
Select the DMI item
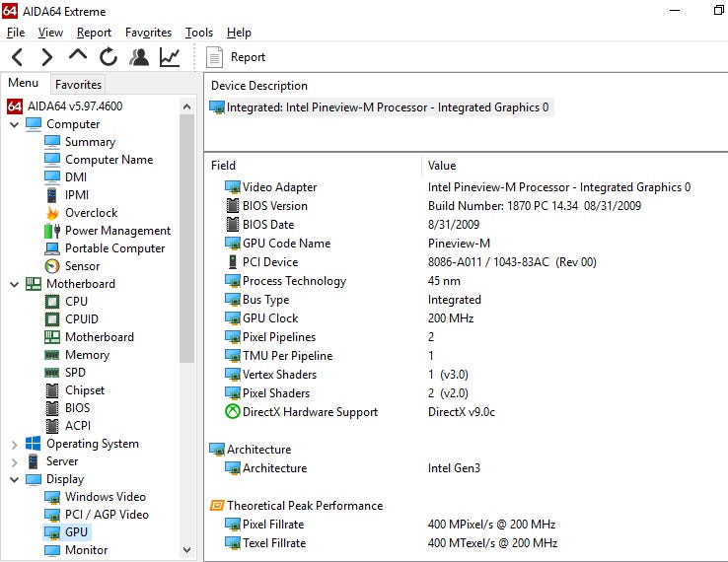point(65,177)
